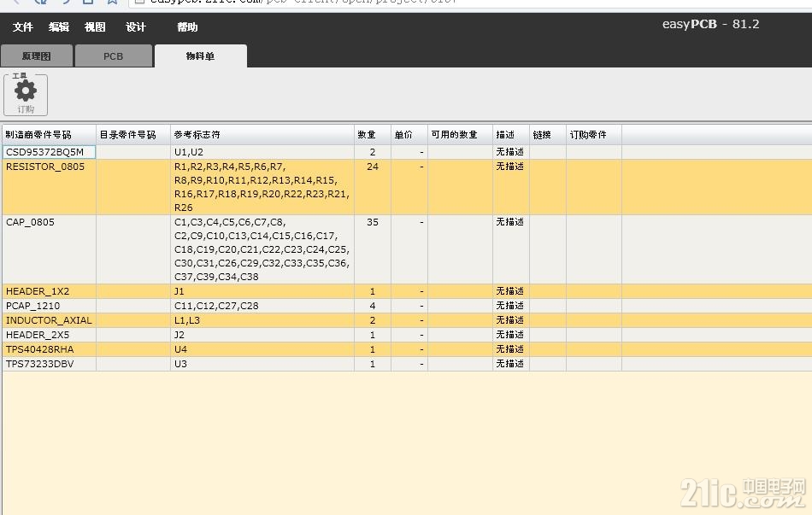Switch to the PCB tab
This screenshot has height=515, width=812.
click(x=114, y=56)
